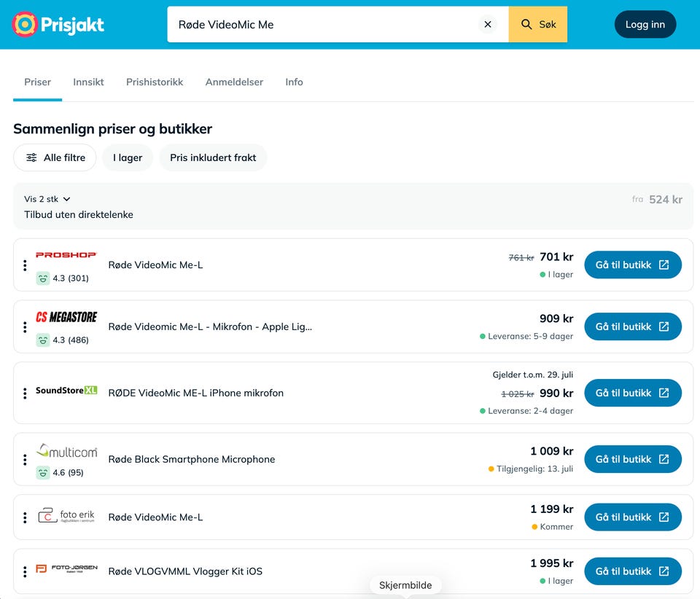700x599 pixels.
Task: Open the three-dot menu for the SoundStore XL offer
Action: pyautogui.click(x=25, y=393)
